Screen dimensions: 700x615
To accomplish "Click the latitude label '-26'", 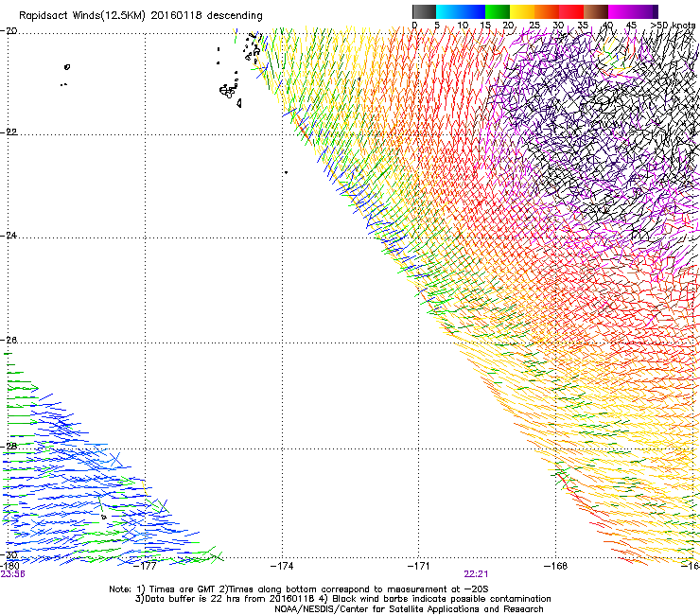I will tap(9, 341).
